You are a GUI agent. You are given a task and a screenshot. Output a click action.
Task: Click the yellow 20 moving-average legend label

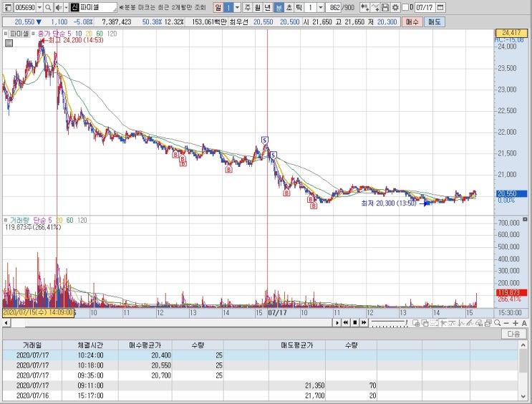tap(89, 34)
